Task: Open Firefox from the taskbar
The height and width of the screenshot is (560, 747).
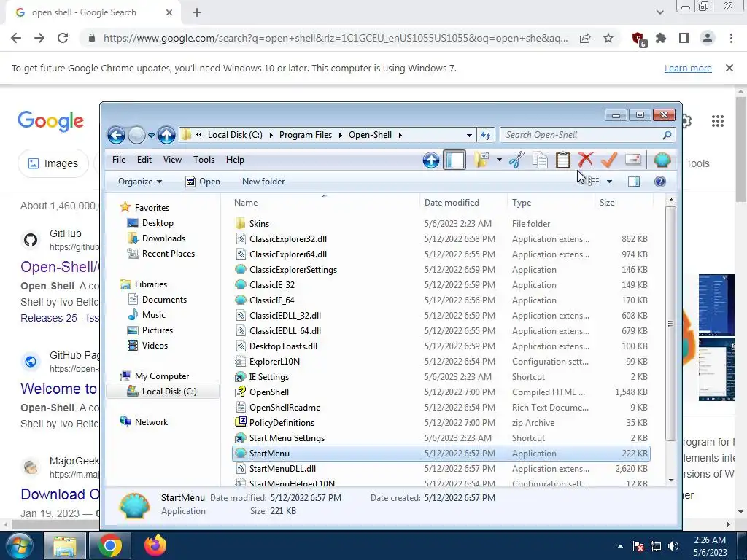Action: pyautogui.click(x=155, y=545)
